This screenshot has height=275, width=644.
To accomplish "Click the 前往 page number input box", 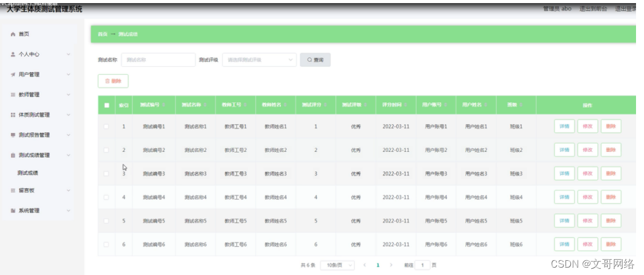I will [422, 265].
